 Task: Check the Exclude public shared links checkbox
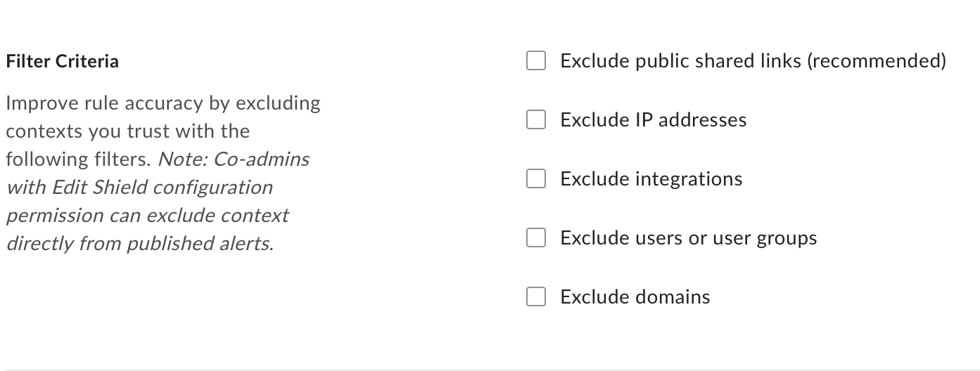536,61
